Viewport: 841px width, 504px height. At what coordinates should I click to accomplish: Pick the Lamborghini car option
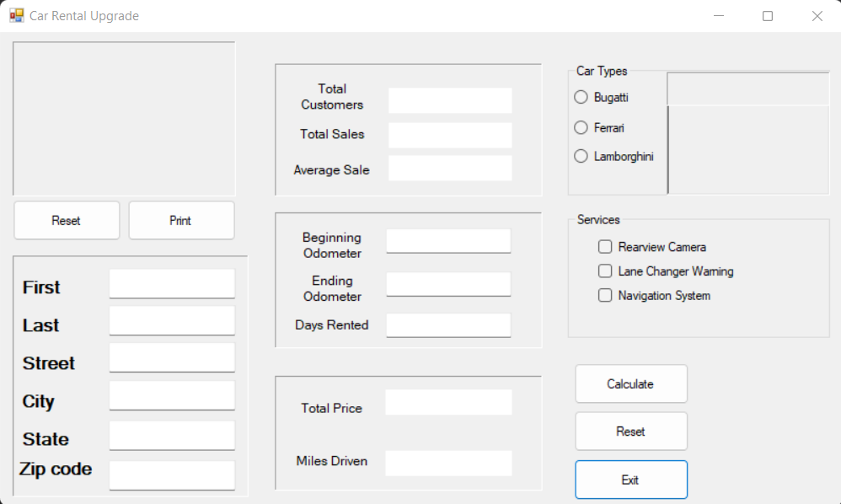click(x=581, y=156)
